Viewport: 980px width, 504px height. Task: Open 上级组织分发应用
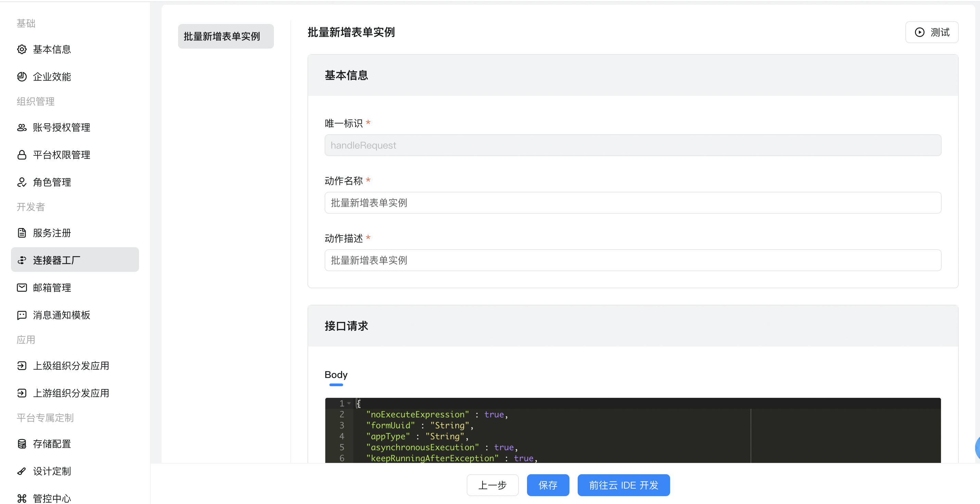tap(75, 366)
